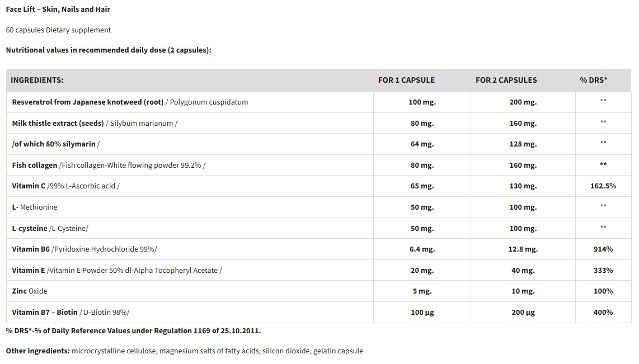Click the Vitamin B6 914% value
Screen dimensions: 639x364
pos(603,249)
